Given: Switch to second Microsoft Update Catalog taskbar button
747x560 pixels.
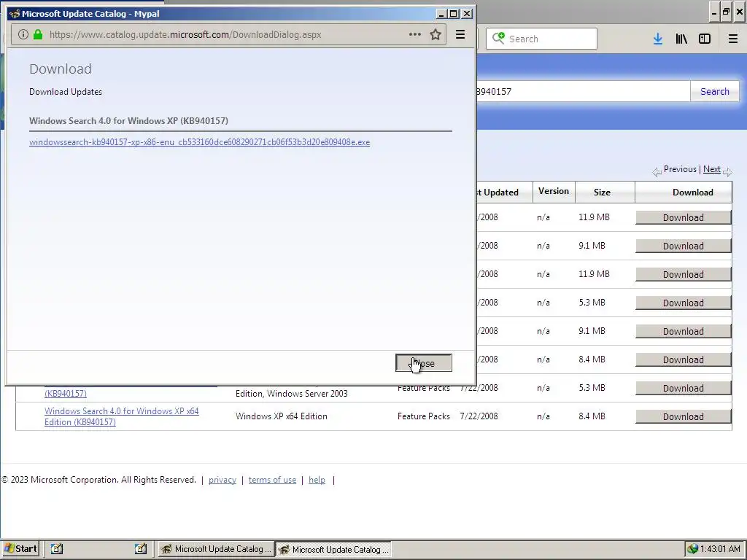Looking at the screenshot, I should click(334, 550).
